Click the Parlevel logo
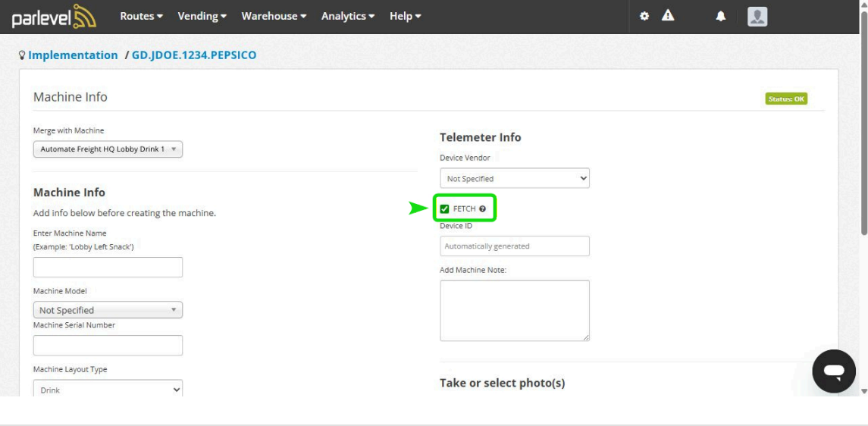The image size is (868, 426). coord(54,17)
